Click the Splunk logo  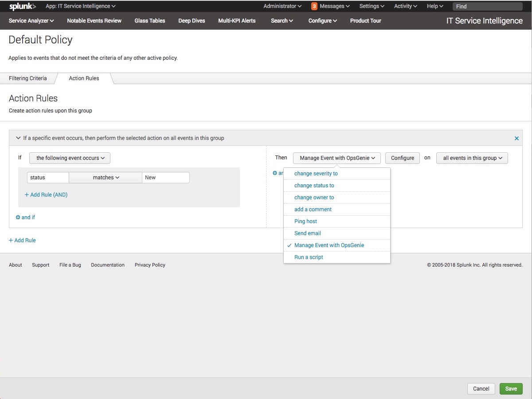pos(23,6)
